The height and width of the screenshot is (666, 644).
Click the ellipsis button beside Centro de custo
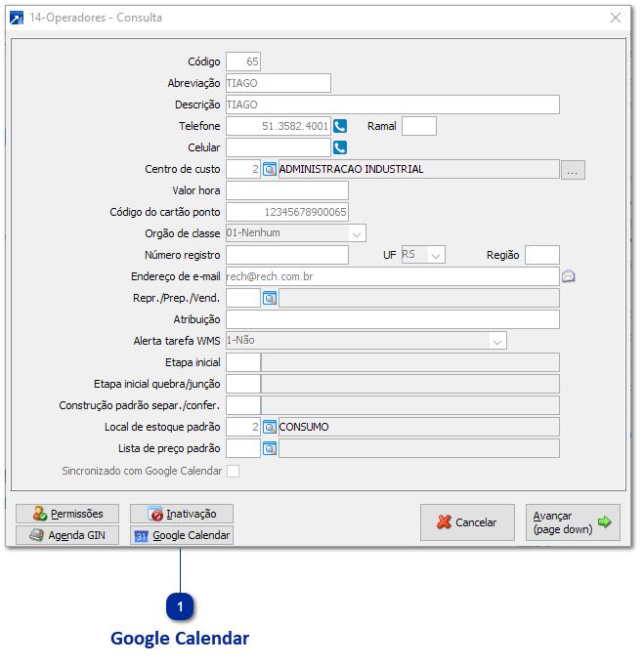click(573, 170)
